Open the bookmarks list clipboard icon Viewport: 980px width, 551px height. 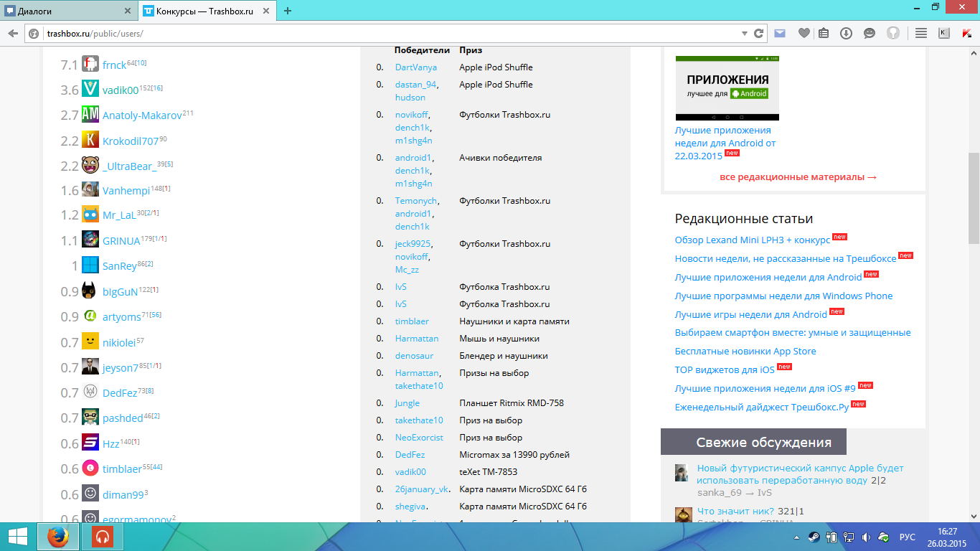point(824,33)
